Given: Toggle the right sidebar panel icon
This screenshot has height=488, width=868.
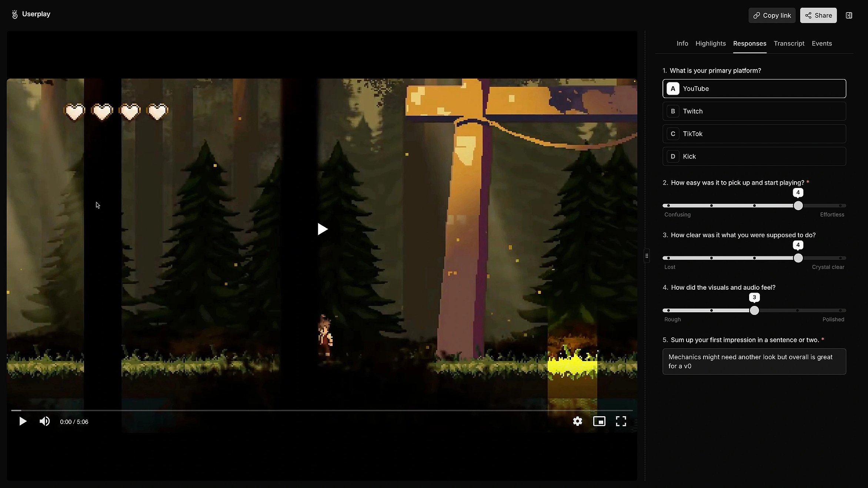Looking at the screenshot, I should tap(849, 16).
